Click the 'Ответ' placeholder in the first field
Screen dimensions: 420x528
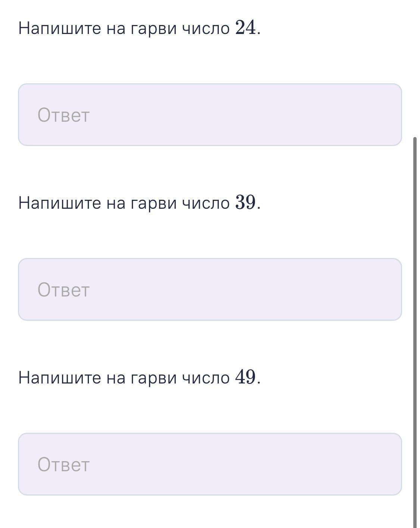coord(63,115)
